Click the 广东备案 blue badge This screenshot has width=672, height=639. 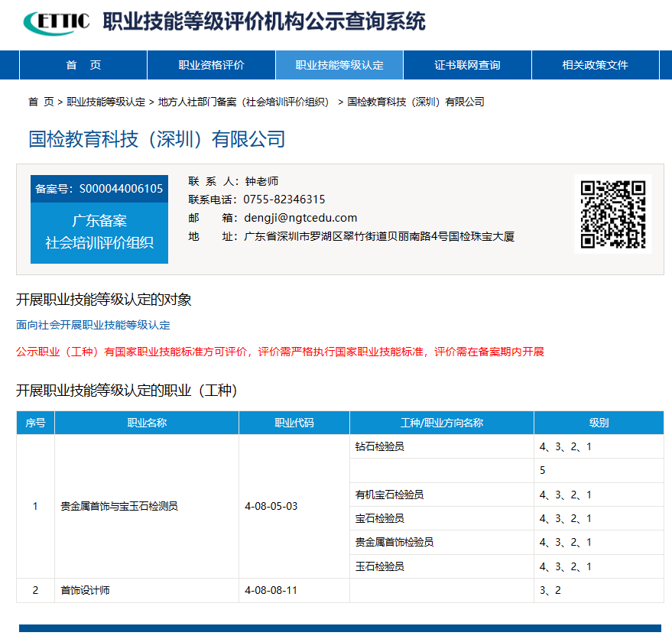point(99,228)
